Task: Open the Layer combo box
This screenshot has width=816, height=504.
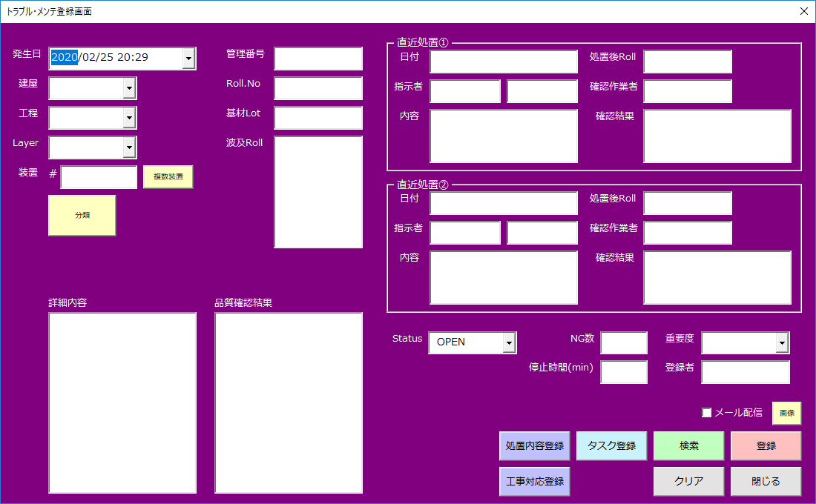Action: pos(129,147)
